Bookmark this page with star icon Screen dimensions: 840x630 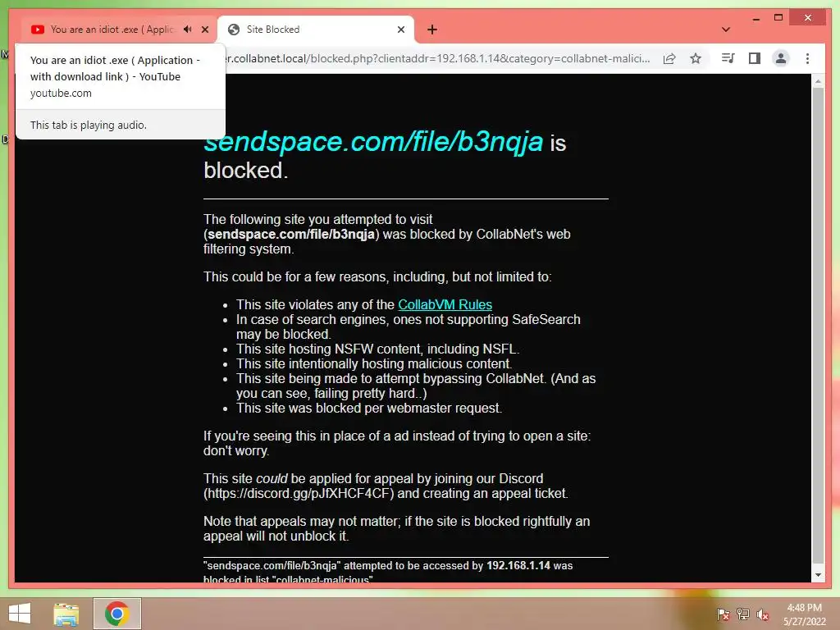click(696, 58)
